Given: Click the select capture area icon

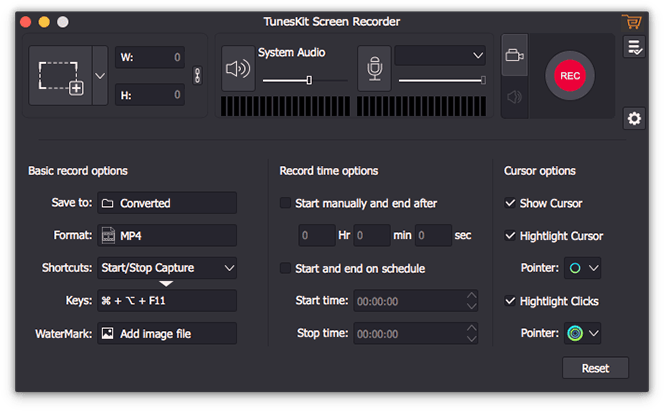Looking at the screenshot, I should pyautogui.click(x=61, y=76).
